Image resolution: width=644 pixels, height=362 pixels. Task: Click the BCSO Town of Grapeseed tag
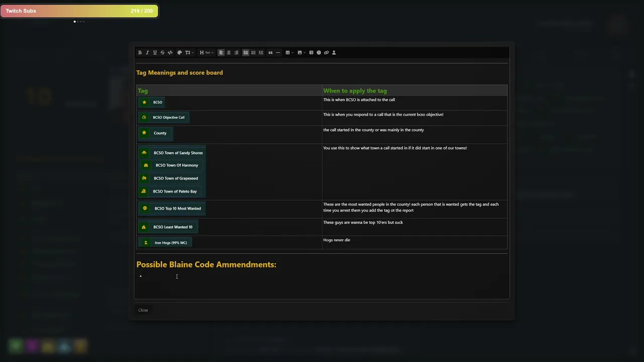point(171,178)
